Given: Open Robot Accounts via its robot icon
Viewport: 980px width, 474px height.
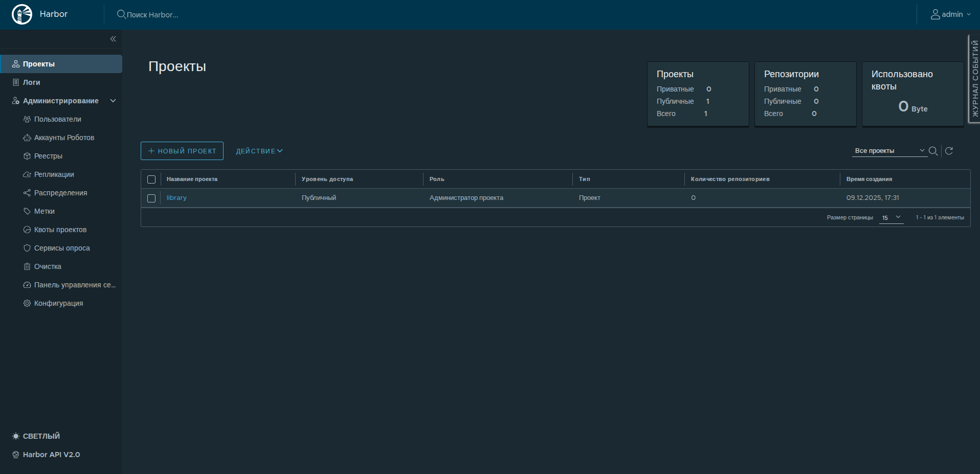Looking at the screenshot, I should click(27, 138).
